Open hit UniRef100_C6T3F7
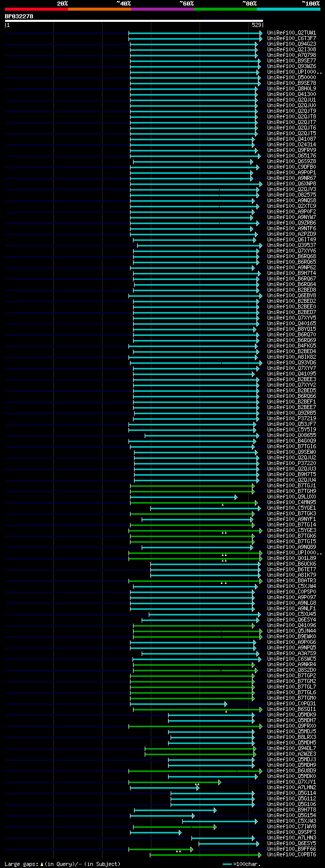This screenshot has height=868, width=325. (x=291, y=38)
